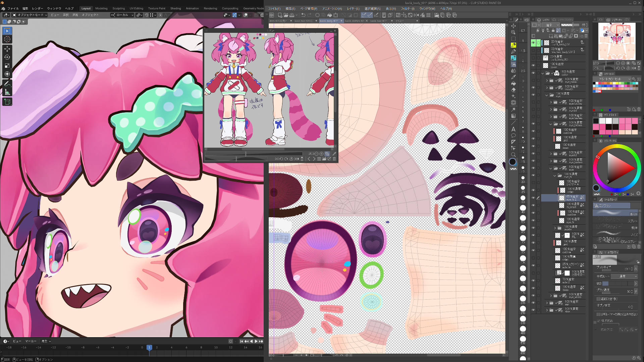Open the UV Editing workspace tab
Viewport: 644px width, 362px height.
(x=136, y=8)
